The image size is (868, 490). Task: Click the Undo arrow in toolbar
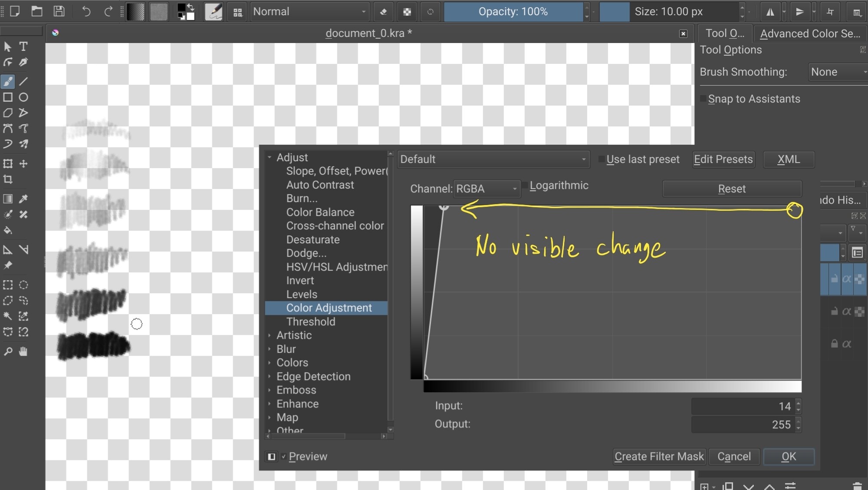(x=86, y=12)
